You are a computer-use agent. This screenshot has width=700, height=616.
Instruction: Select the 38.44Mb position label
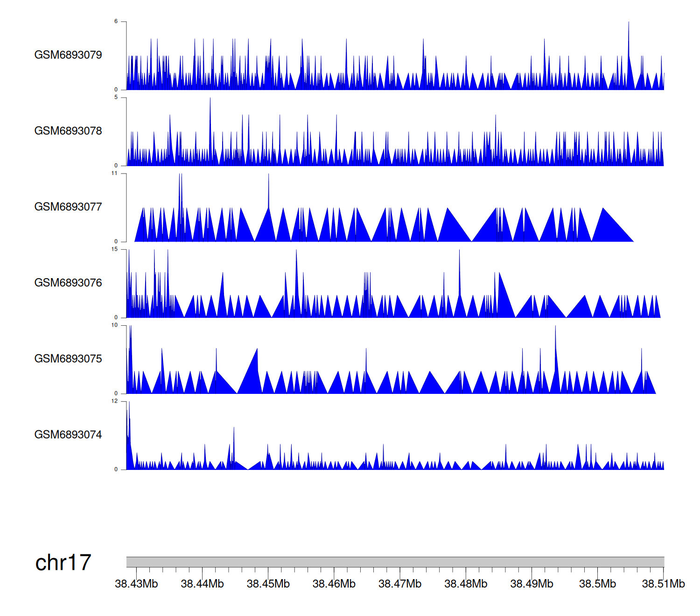[202, 584]
